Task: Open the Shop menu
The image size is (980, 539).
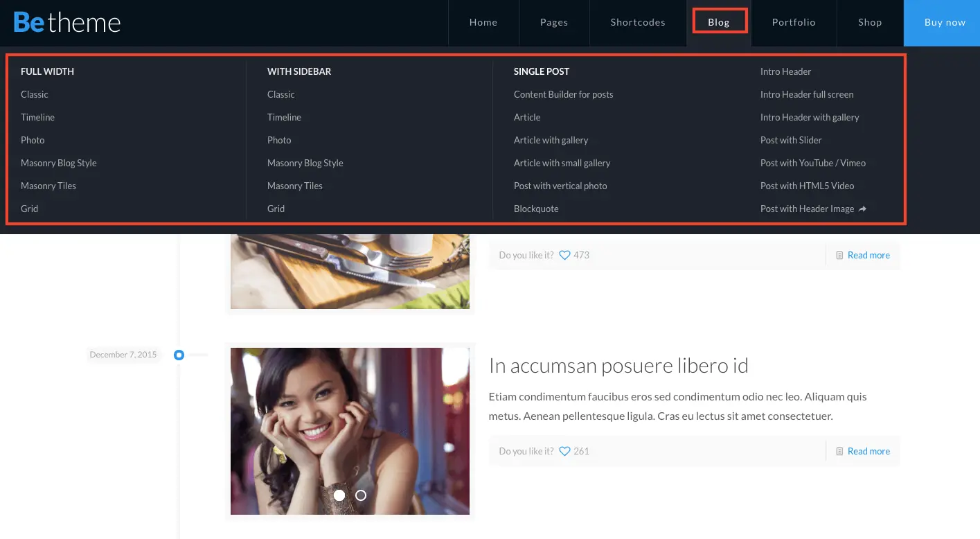Action: [x=870, y=22]
